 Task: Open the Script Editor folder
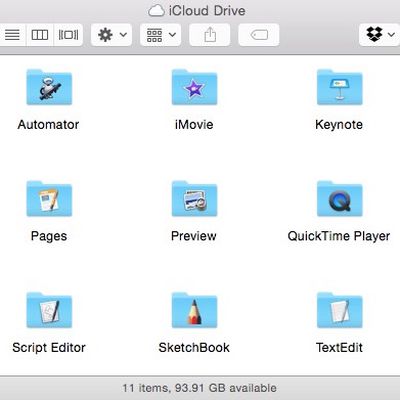coord(49,310)
